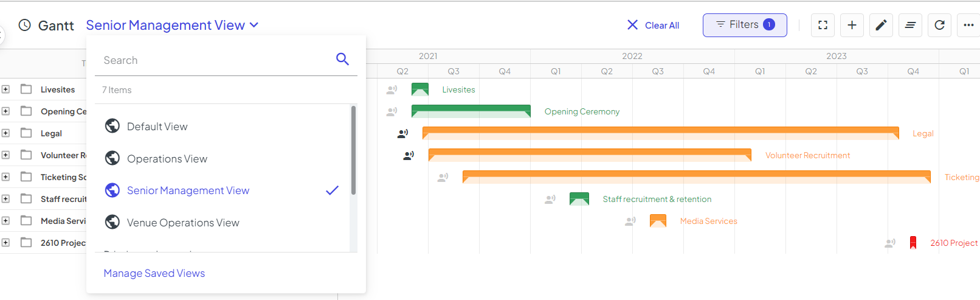Click the clock icon beside Gantt
980x300 pixels.
coord(24,25)
